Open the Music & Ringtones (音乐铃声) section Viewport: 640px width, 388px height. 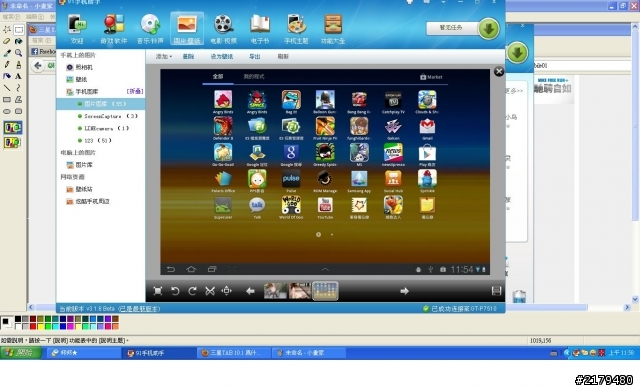[150, 29]
